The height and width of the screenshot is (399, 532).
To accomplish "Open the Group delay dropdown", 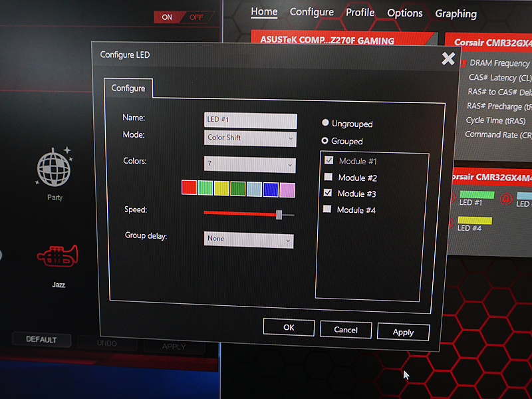I will pyautogui.click(x=249, y=239).
